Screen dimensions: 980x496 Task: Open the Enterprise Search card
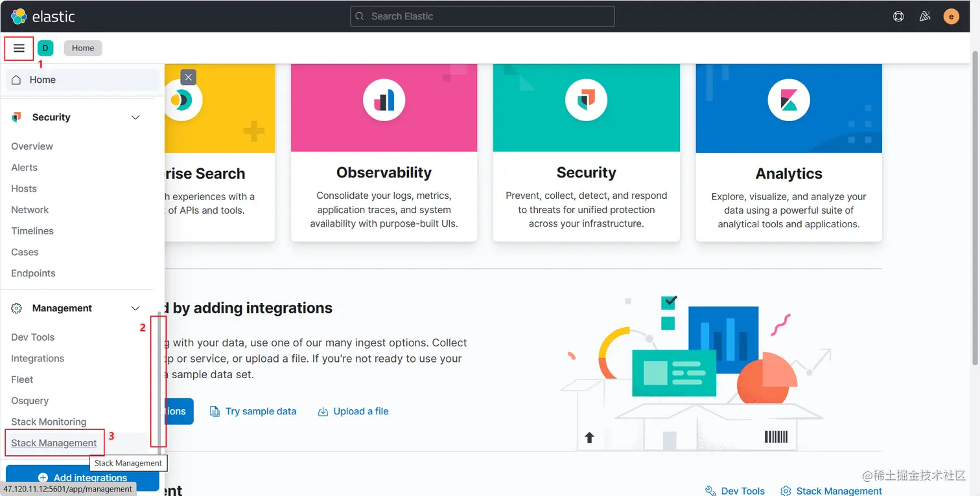(x=220, y=153)
